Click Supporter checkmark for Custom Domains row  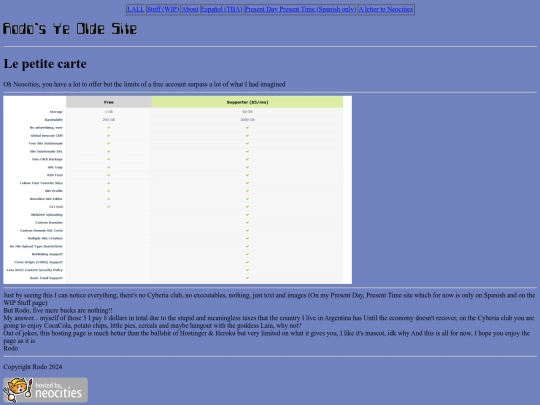tap(247, 222)
